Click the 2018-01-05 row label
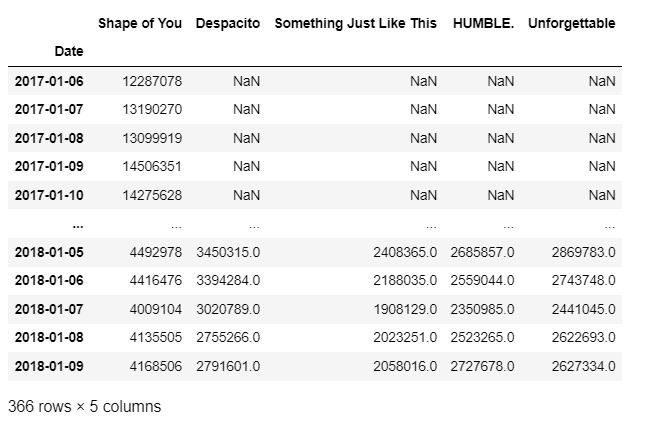645x421 pixels. click(49, 252)
